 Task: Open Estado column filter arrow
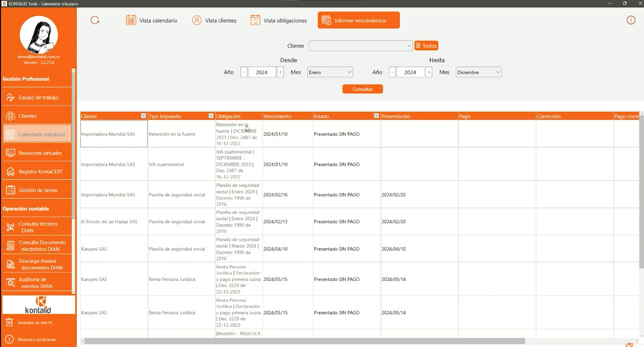376,116
